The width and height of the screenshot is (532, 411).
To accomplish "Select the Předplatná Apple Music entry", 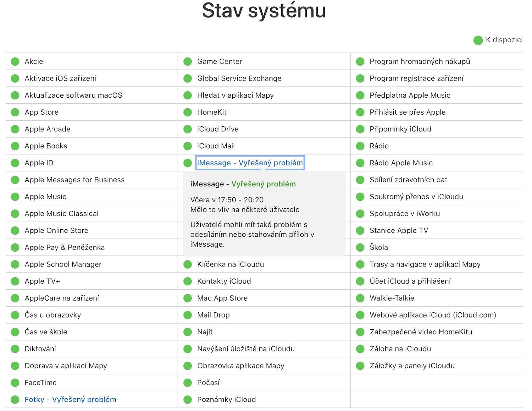I will click(x=410, y=95).
